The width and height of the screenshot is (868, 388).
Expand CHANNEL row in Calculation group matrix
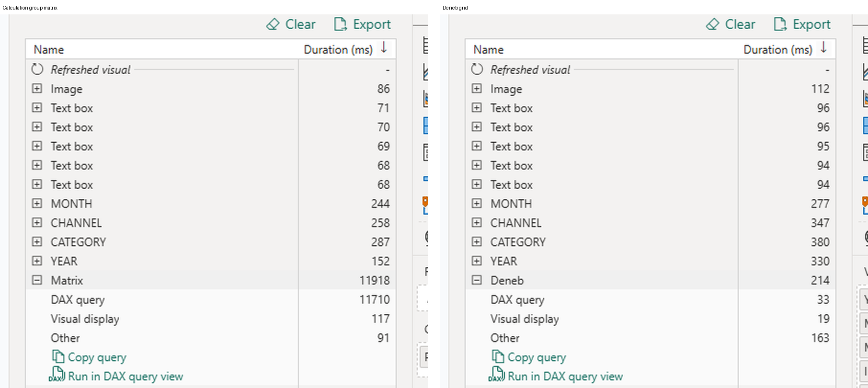point(37,223)
